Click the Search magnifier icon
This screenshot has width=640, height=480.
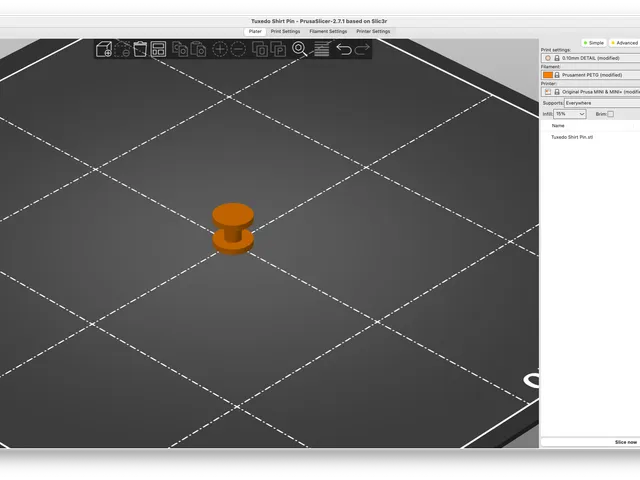point(300,49)
